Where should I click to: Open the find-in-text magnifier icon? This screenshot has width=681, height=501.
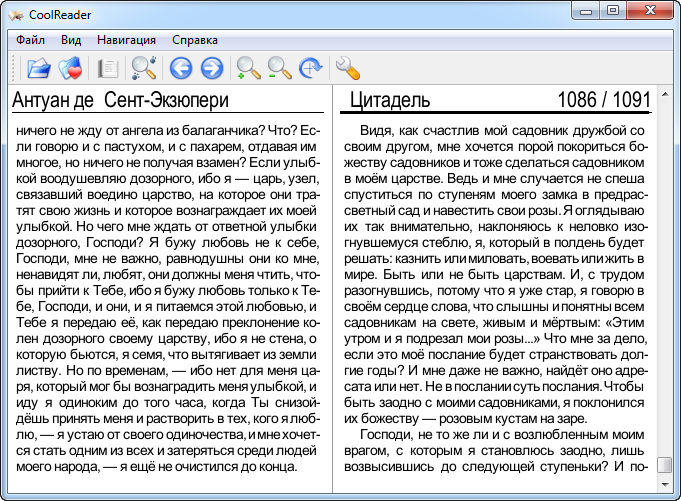point(144,68)
